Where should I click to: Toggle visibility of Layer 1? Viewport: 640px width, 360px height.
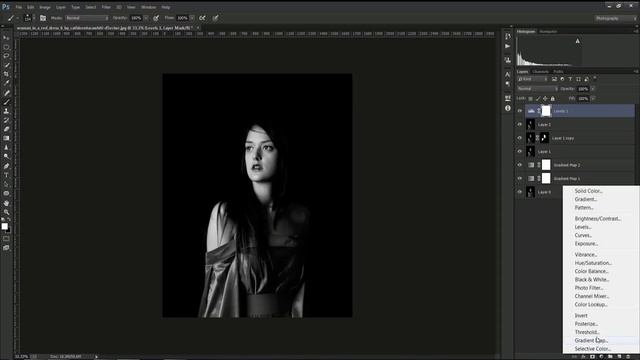[520, 151]
